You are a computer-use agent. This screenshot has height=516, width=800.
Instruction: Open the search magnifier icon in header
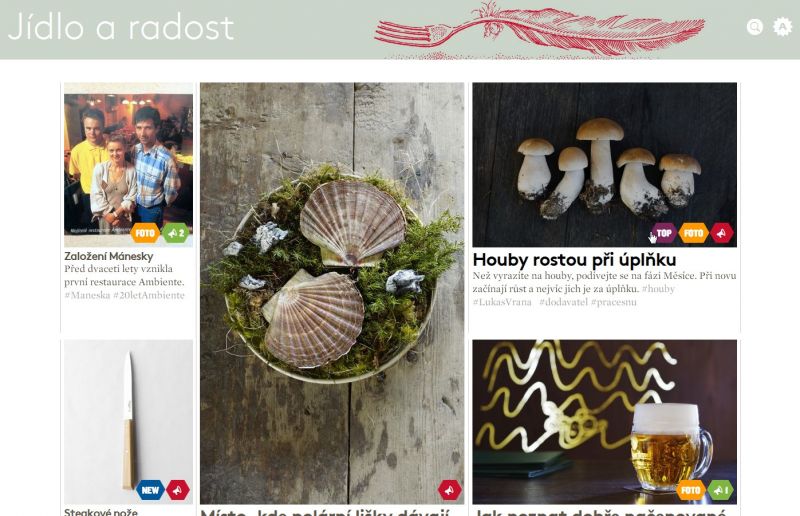tap(755, 27)
